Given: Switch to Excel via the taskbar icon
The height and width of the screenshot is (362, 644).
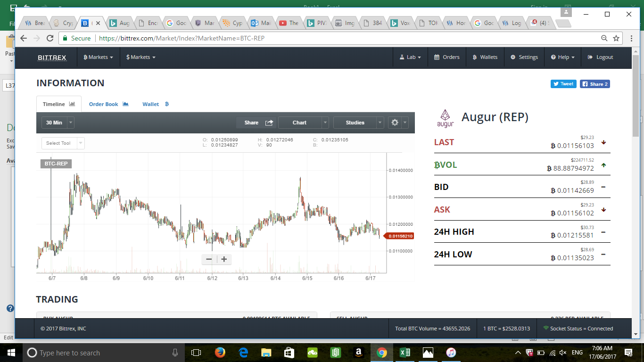Looking at the screenshot, I should [x=405, y=353].
